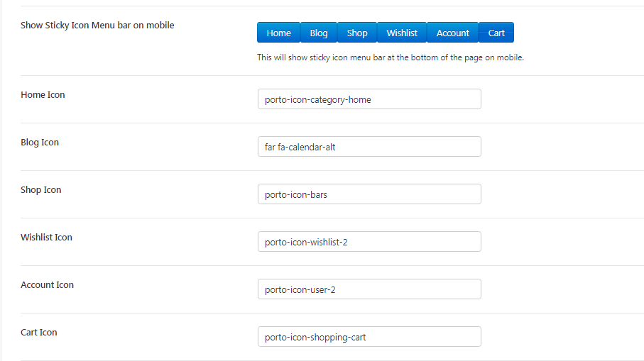Click the "Show Sticky Icon Menu bar" label

click(97, 26)
